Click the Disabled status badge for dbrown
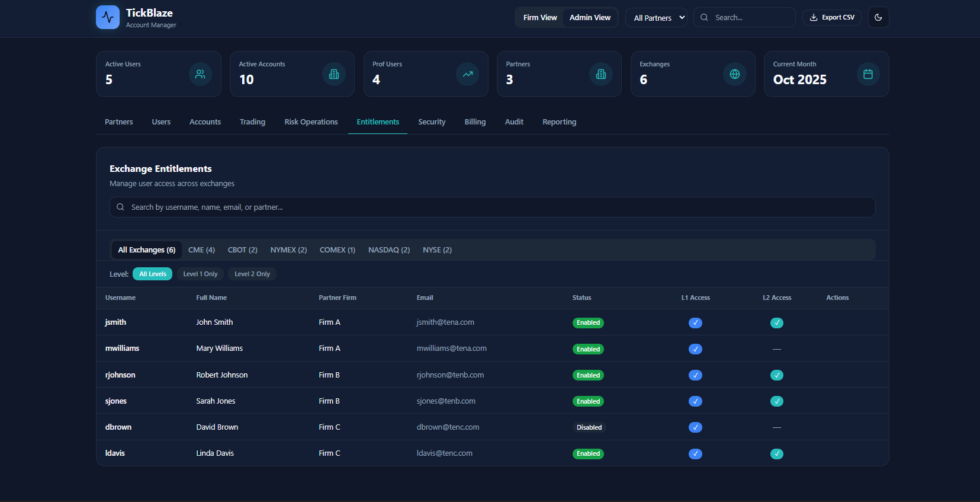 point(589,427)
